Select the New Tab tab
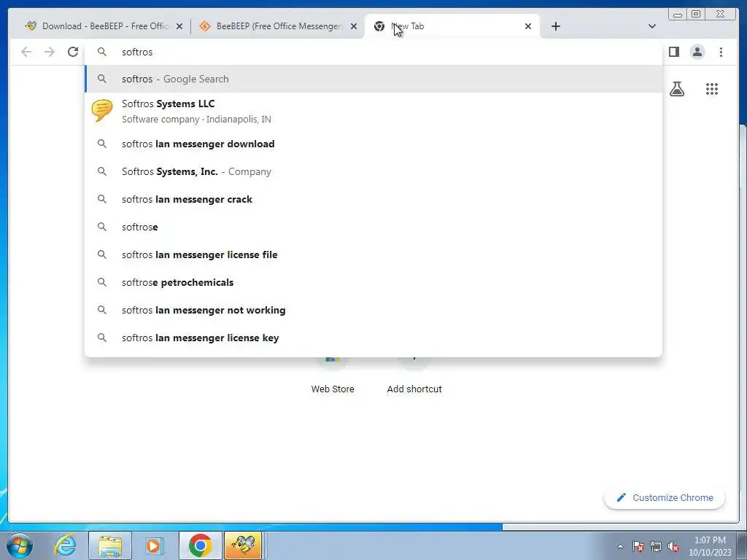Image resolution: width=747 pixels, height=560 pixels. [452, 26]
